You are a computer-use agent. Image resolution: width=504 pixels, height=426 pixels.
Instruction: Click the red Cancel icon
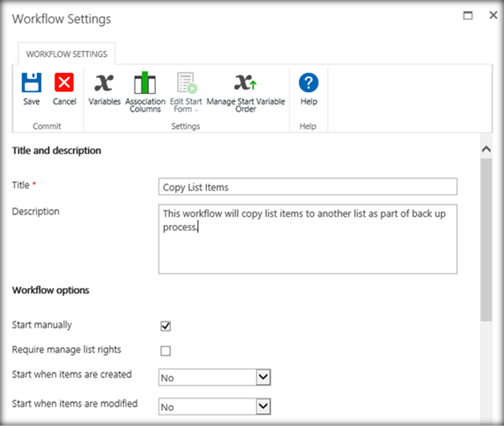pos(64,83)
